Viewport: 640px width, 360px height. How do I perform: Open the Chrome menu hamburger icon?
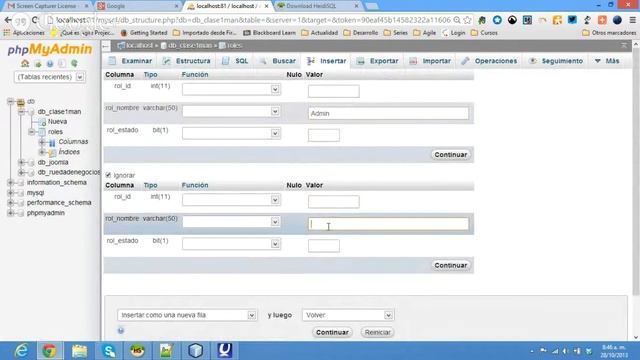[x=632, y=20]
